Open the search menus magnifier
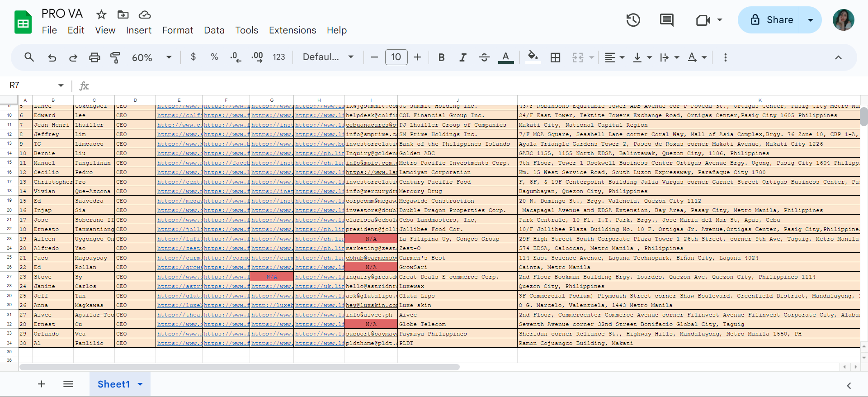 29,57
